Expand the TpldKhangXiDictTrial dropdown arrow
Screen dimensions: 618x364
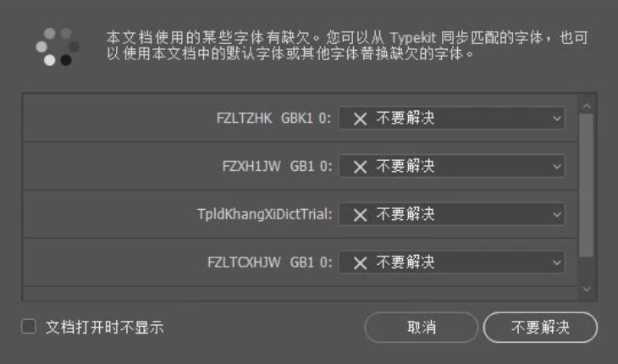click(x=557, y=215)
